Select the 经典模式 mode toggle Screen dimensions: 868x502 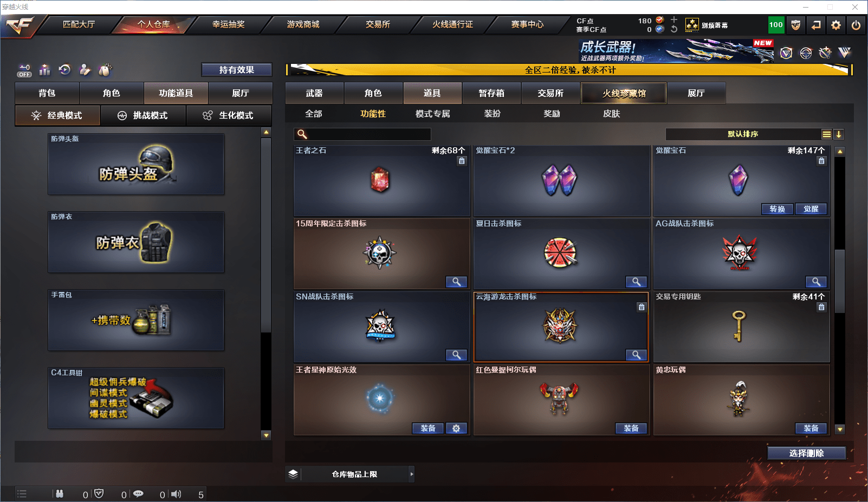click(57, 115)
